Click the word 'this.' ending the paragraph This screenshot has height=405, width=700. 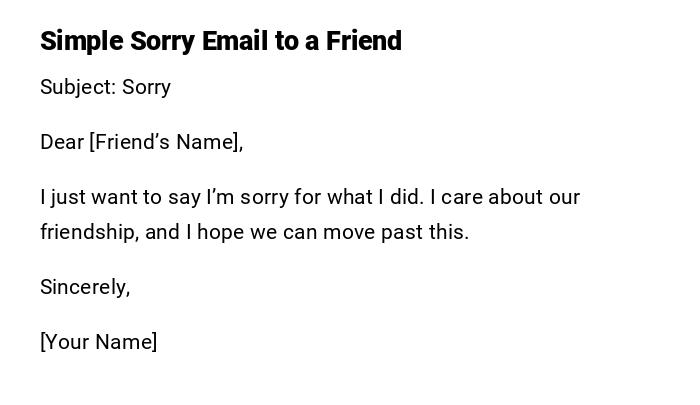[449, 232]
